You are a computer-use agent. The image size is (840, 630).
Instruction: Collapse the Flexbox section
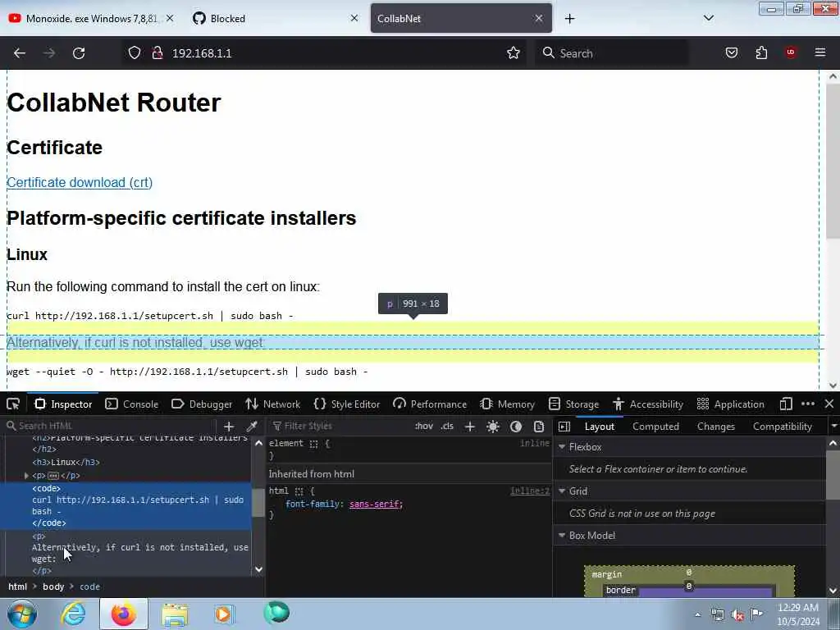point(562,447)
